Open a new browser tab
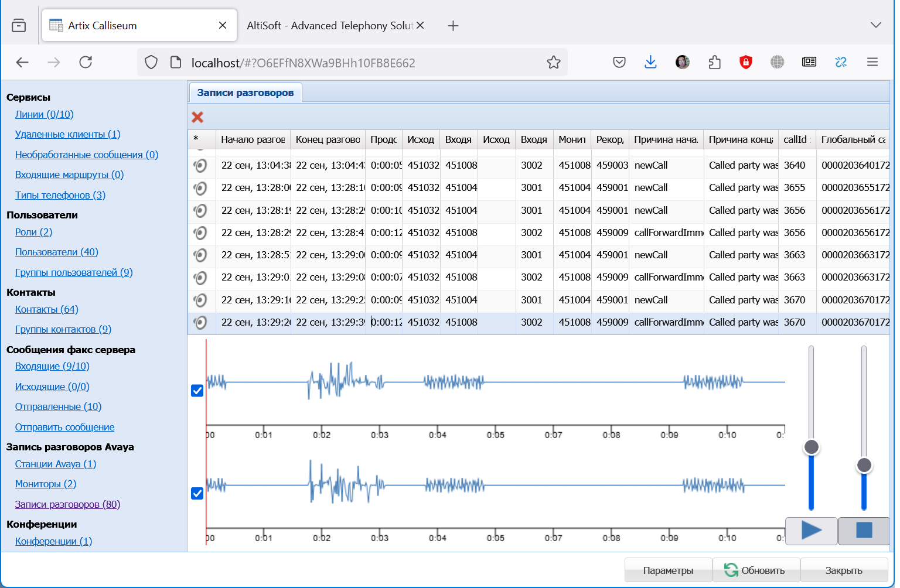Screen dimensions: 900x588 pos(453,25)
